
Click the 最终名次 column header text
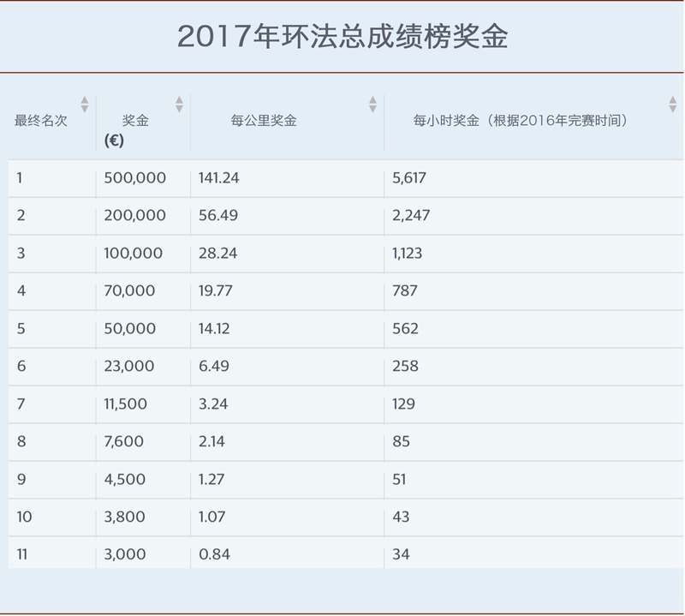pyautogui.click(x=41, y=121)
